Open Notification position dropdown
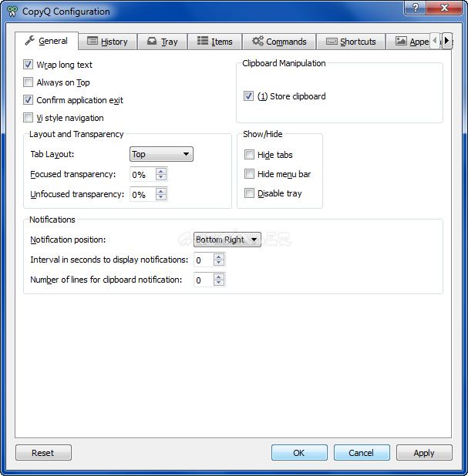 click(x=227, y=240)
